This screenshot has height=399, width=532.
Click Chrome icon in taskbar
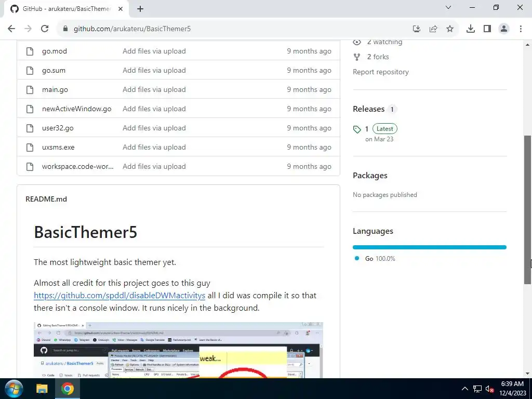pos(68,389)
